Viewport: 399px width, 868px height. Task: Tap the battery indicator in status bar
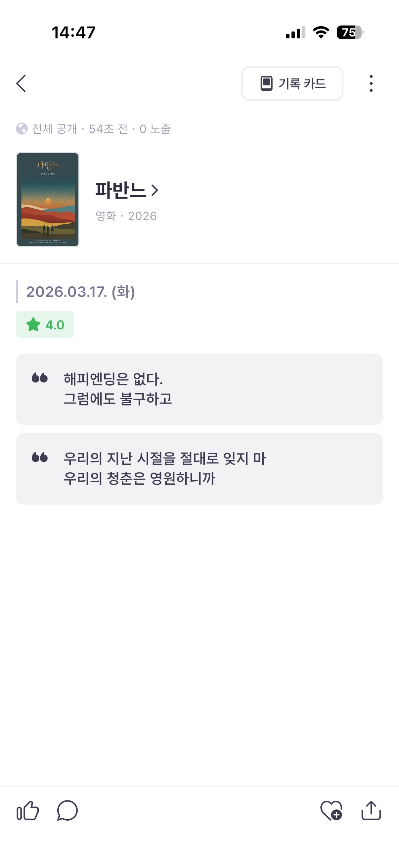coord(349,33)
